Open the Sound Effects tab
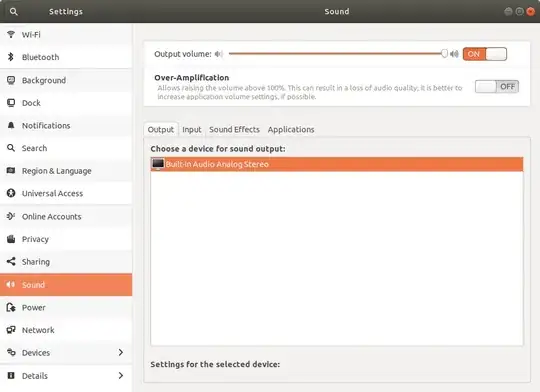The image size is (540, 392). [x=234, y=130]
